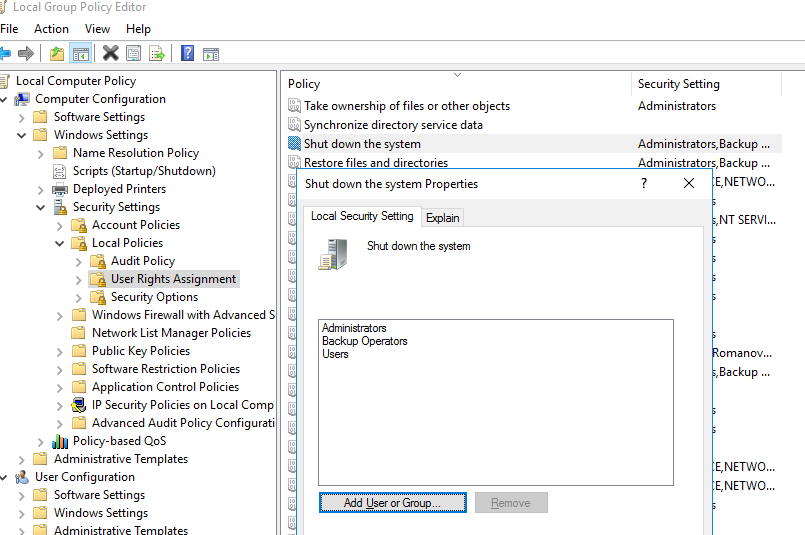Open the View menu
805x535 pixels.
(98, 29)
